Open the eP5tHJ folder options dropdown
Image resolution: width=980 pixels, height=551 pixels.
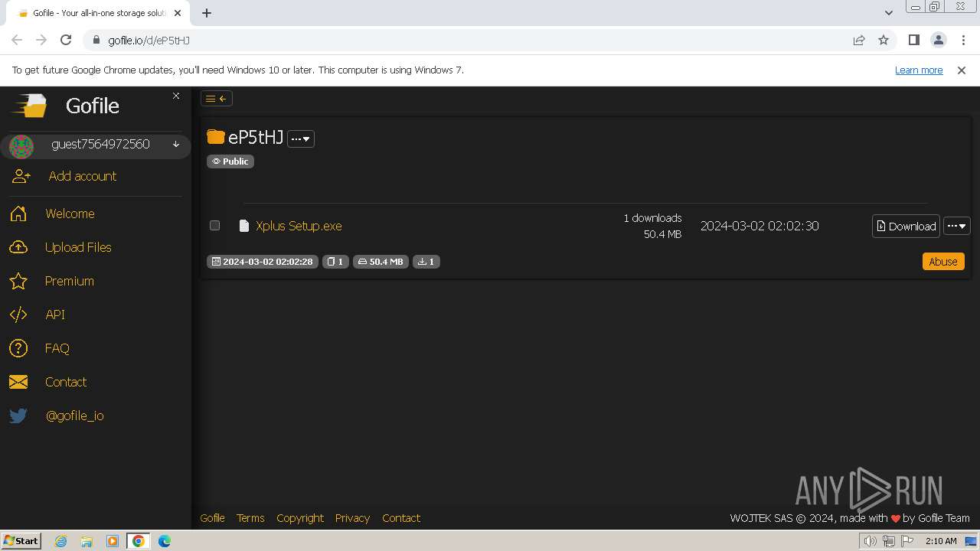(x=301, y=139)
